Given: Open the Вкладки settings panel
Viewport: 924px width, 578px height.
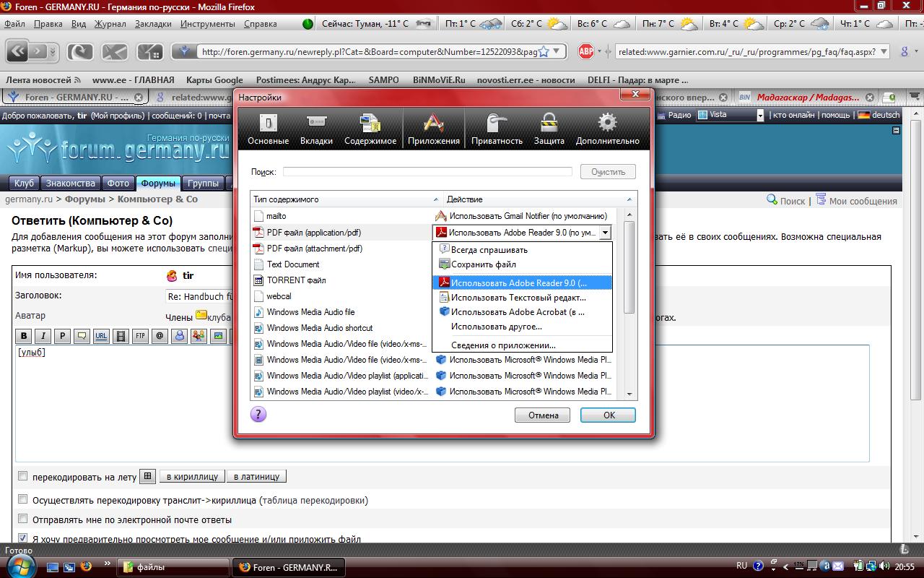Looking at the screenshot, I should point(316,129).
